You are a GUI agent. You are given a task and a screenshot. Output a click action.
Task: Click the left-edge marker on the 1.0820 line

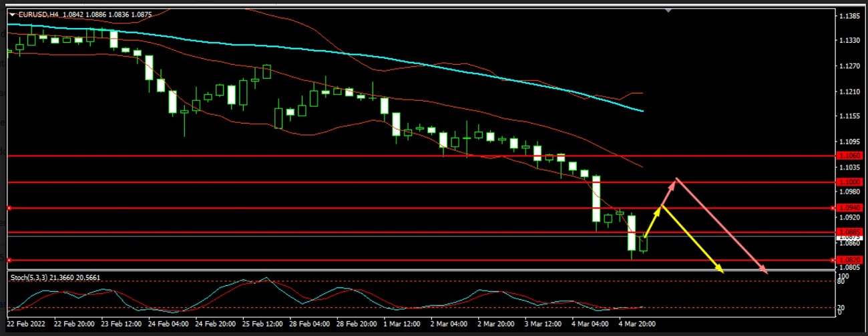pyautogui.click(x=9, y=260)
